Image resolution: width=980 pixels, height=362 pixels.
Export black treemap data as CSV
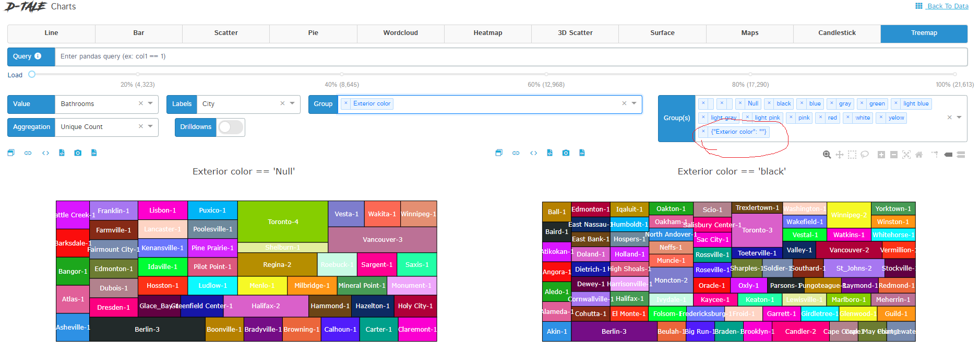(582, 153)
